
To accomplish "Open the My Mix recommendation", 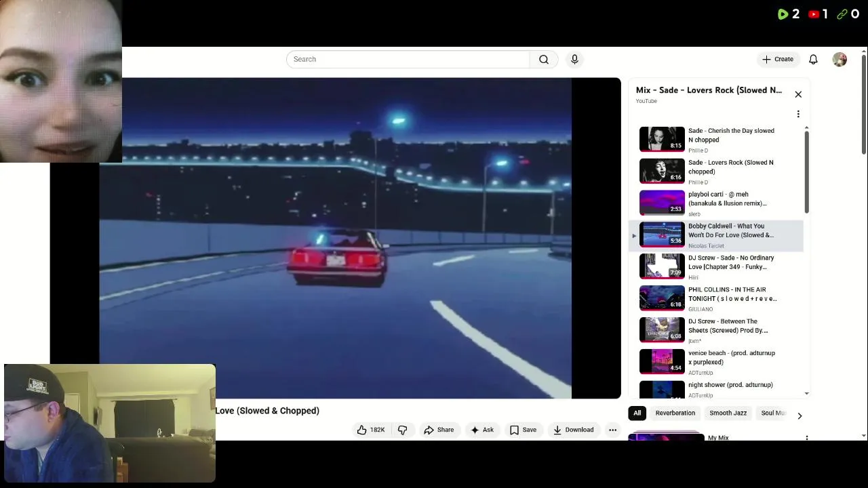I will [718, 438].
